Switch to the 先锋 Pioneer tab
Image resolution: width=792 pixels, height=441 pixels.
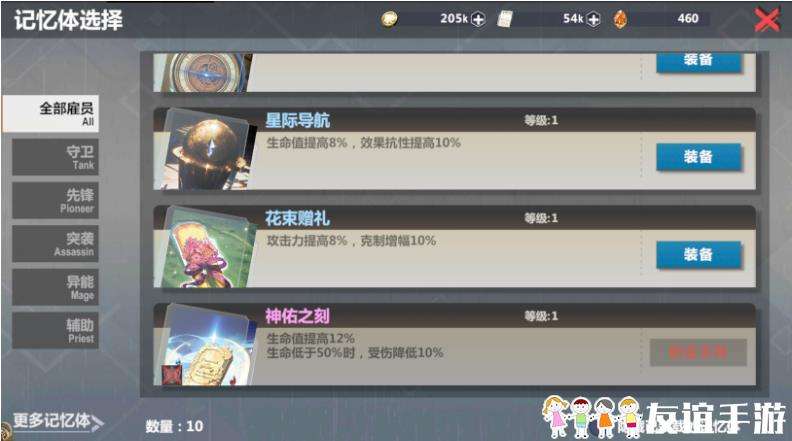pyautogui.click(x=55, y=201)
